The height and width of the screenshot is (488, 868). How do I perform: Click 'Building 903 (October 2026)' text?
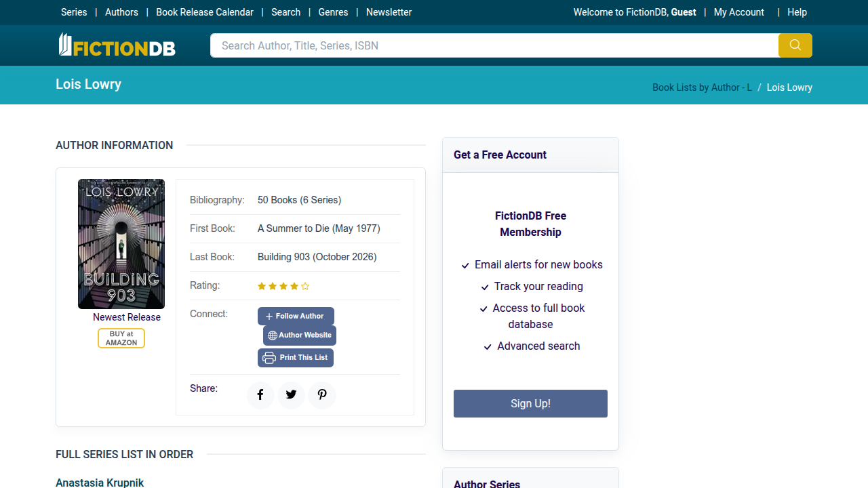317,257
